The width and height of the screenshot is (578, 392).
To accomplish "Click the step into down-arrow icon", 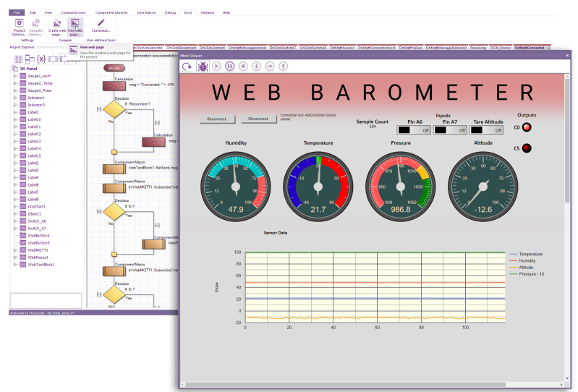I will click(x=256, y=67).
